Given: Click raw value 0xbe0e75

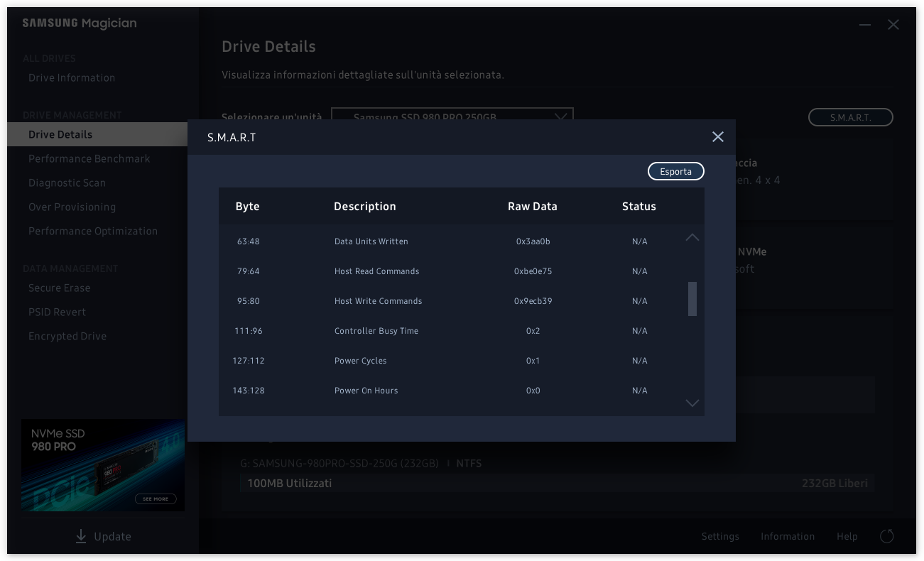Looking at the screenshot, I should coord(533,271).
